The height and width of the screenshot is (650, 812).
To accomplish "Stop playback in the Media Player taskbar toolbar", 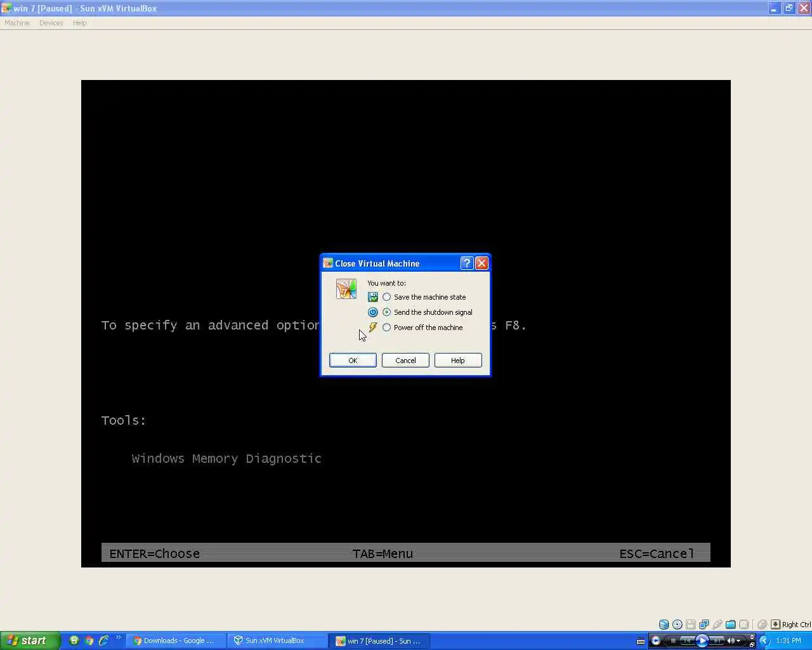I will pos(673,641).
